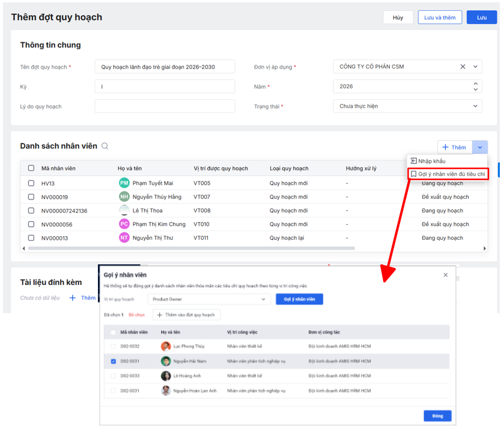Screen dimensions: 504x435
Task: Choose Nhập khẩu from the menu
Action: pos(431,161)
